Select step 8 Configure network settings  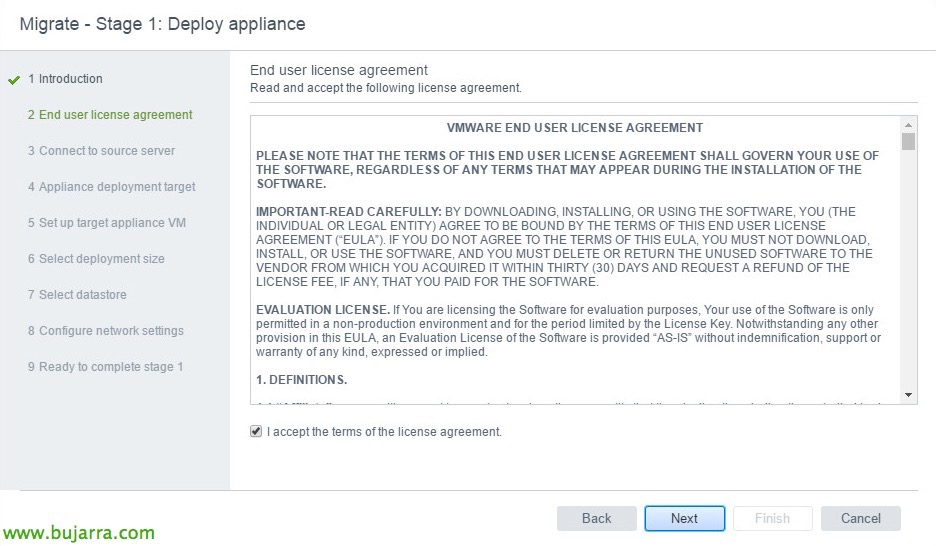point(105,331)
